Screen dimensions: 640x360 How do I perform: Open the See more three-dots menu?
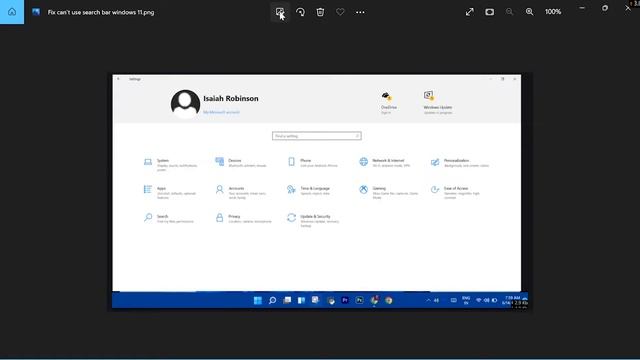tap(360, 12)
